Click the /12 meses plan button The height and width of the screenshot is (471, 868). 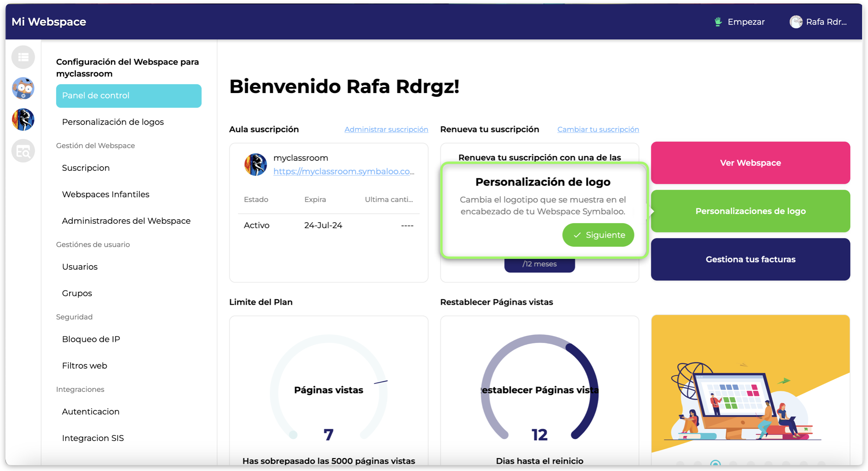tap(539, 265)
